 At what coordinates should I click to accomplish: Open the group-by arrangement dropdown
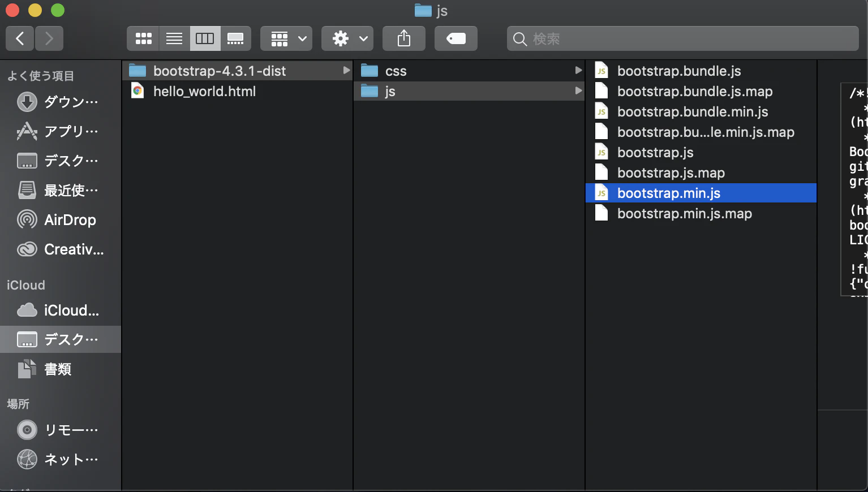(x=286, y=38)
